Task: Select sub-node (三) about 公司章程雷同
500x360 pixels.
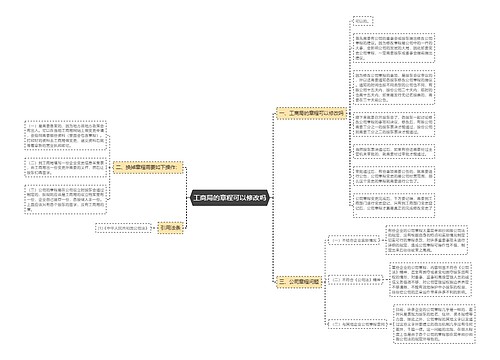Action: (x=358, y=324)
